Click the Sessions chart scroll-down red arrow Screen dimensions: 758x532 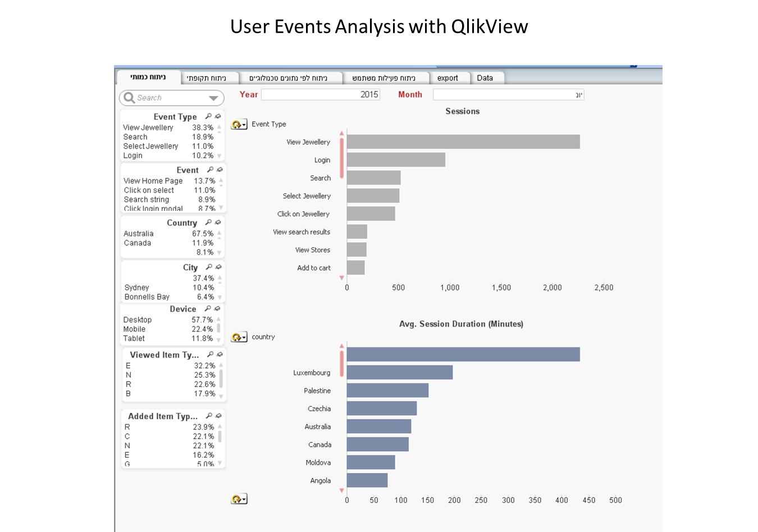[341, 278]
